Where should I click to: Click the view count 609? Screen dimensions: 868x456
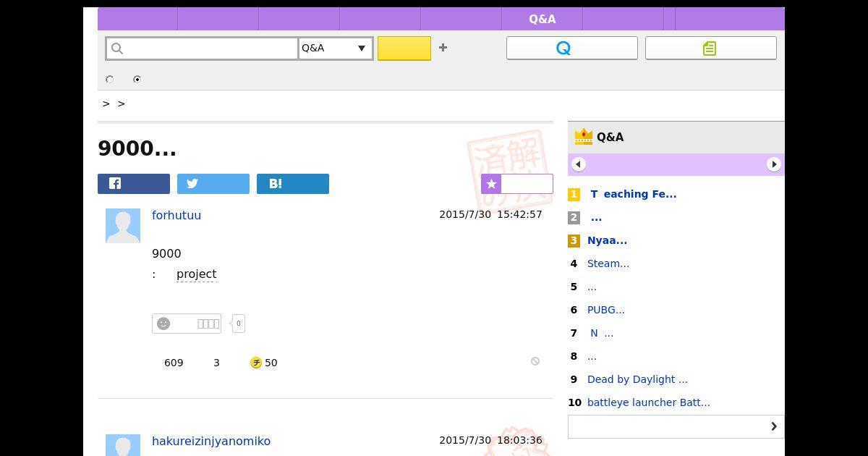(174, 363)
